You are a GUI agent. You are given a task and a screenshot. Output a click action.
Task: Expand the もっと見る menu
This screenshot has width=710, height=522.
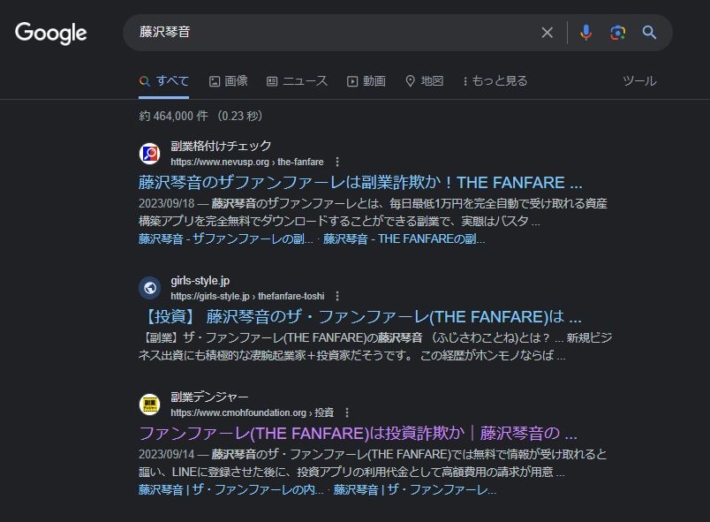click(x=495, y=81)
